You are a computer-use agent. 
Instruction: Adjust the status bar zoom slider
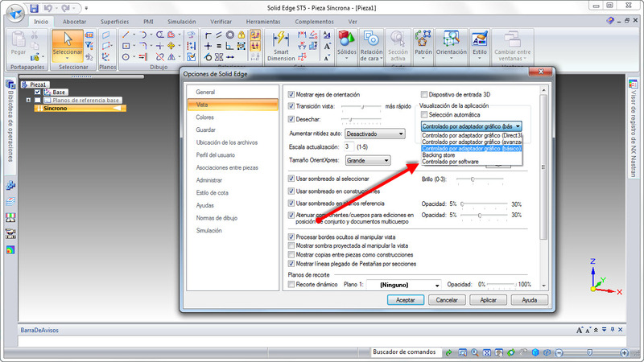click(592, 352)
